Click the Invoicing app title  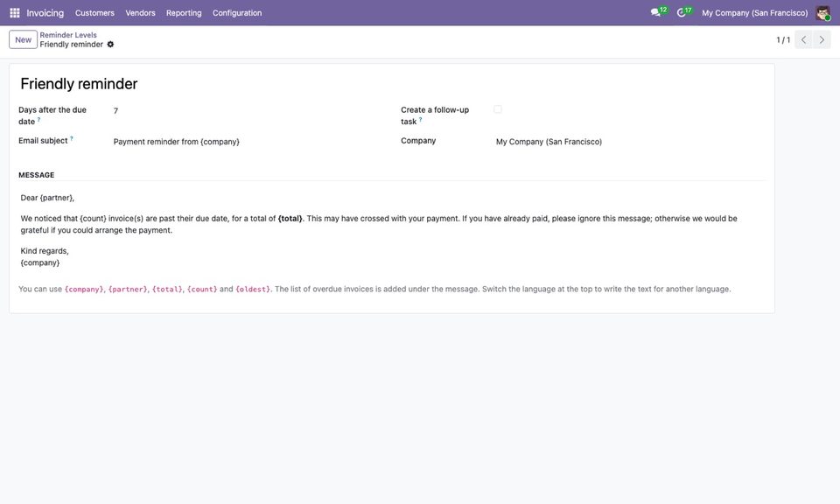pos(45,13)
